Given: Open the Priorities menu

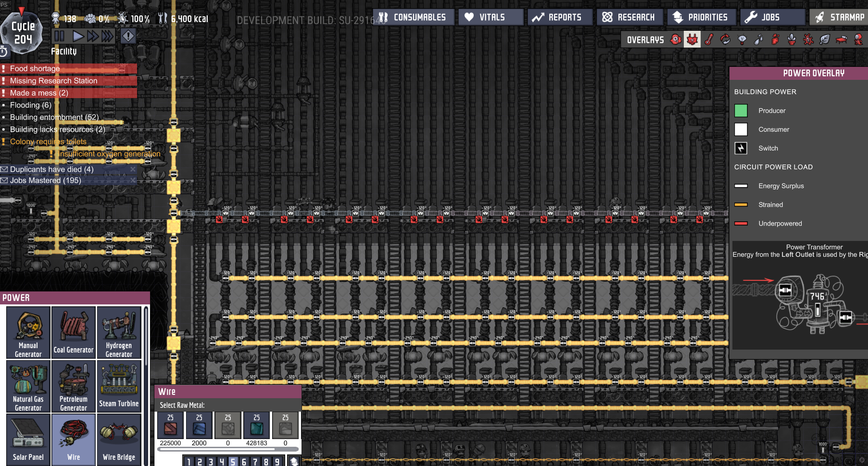Looking at the screenshot, I should [701, 17].
